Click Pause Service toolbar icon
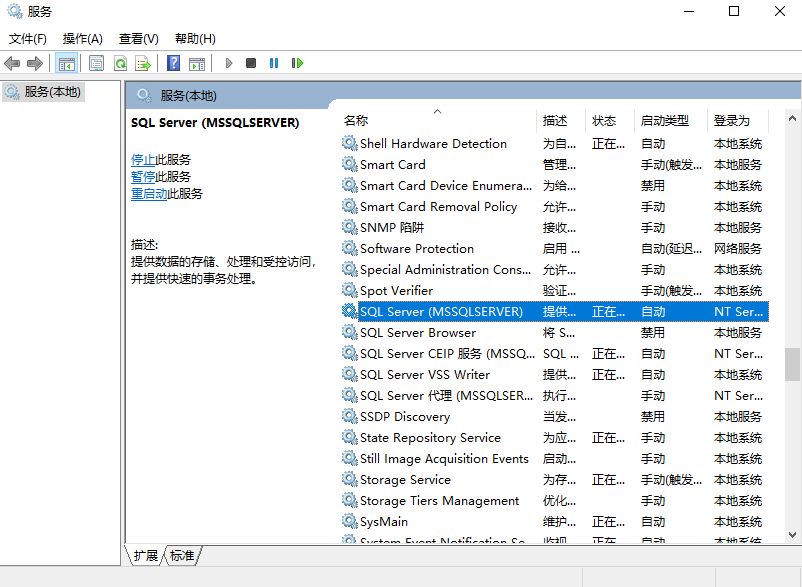The height and width of the screenshot is (587, 802). click(274, 63)
